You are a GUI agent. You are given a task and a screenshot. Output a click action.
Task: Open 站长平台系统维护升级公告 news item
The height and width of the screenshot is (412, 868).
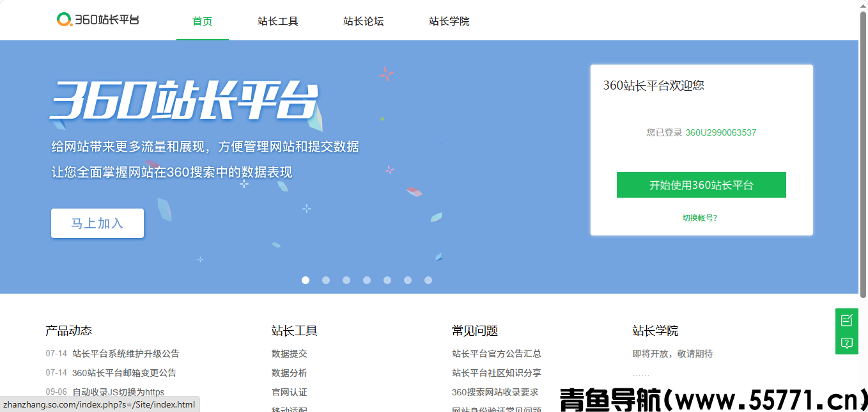tap(126, 353)
